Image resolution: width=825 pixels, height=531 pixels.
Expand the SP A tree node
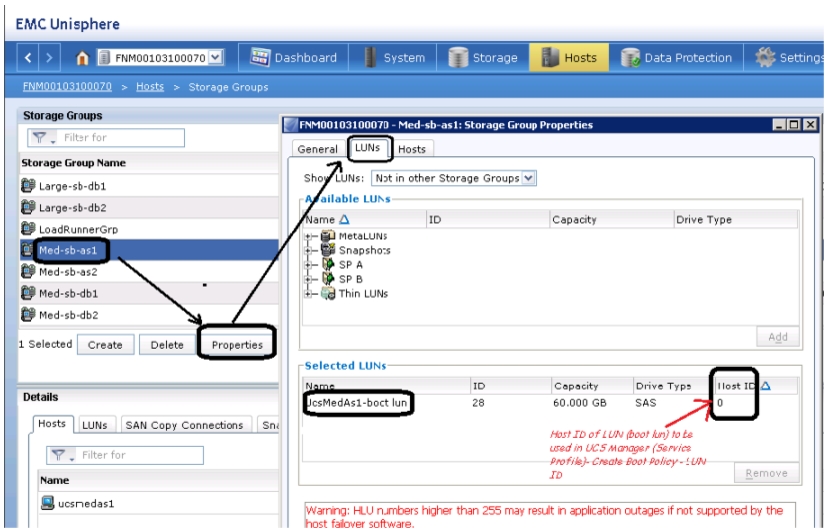pyautogui.click(x=308, y=265)
